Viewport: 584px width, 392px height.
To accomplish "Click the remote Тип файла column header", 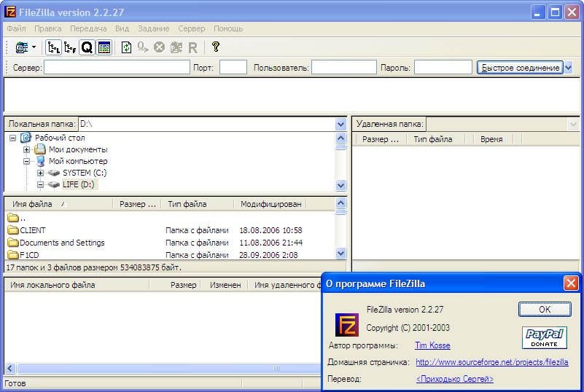I will [437, 139].
